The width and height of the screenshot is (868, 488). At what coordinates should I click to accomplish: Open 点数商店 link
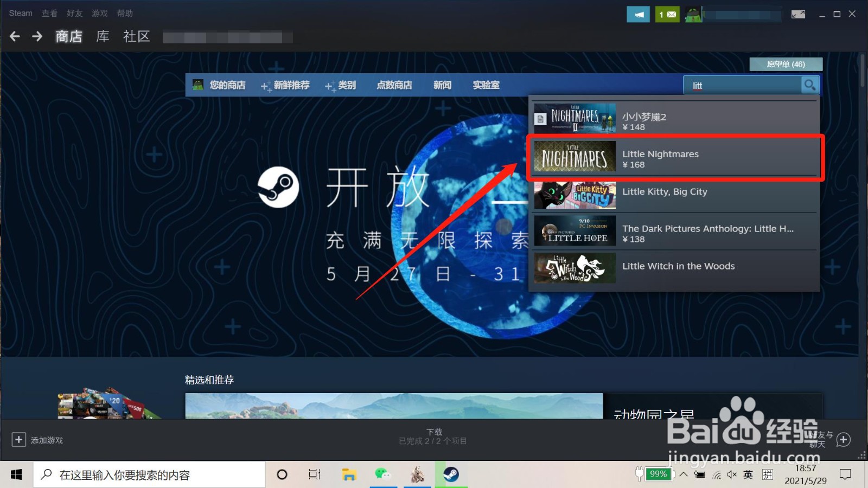point(394,85)
